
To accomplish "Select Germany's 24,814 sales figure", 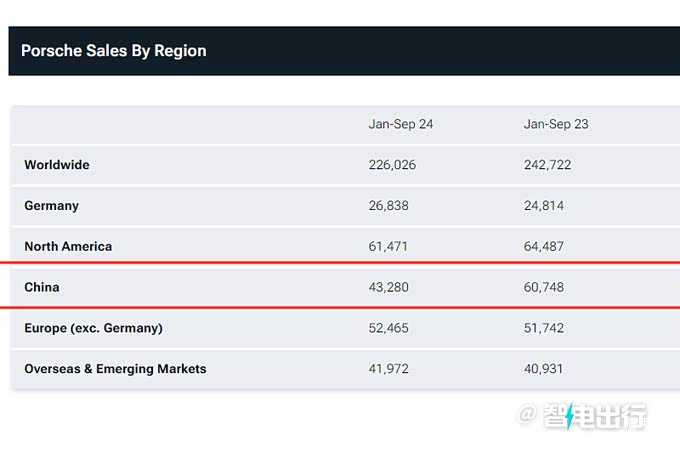I will pyautogui.click(x=543, y=206).
